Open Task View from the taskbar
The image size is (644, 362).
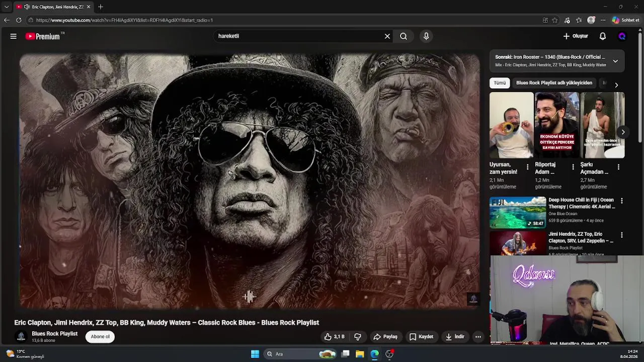[346, 354]
